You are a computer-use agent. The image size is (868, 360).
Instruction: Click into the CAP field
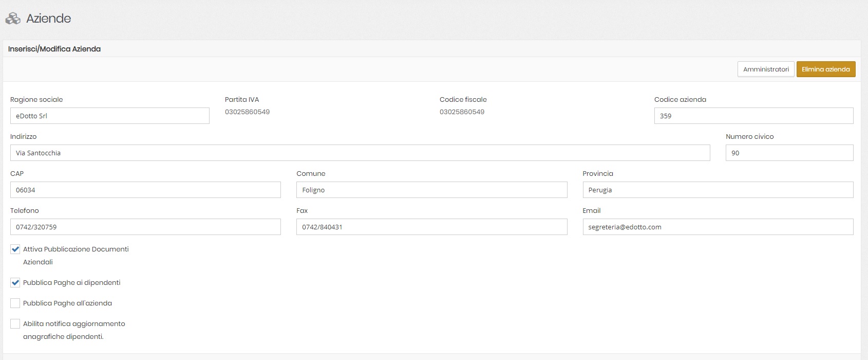coord(145,190)
